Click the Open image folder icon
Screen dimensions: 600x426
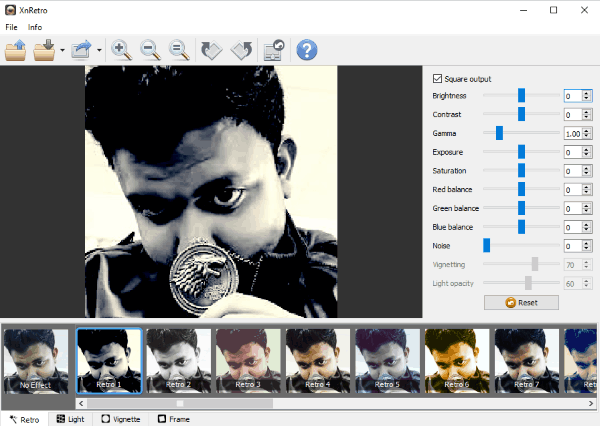[x=16, y=50]
